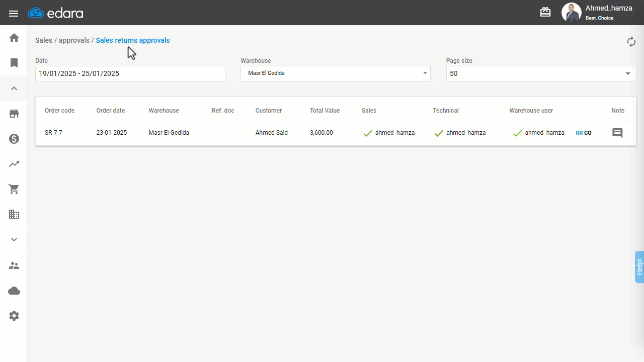Click the Note column header
This screenshot has height=362, width=644.
(618, 111)
